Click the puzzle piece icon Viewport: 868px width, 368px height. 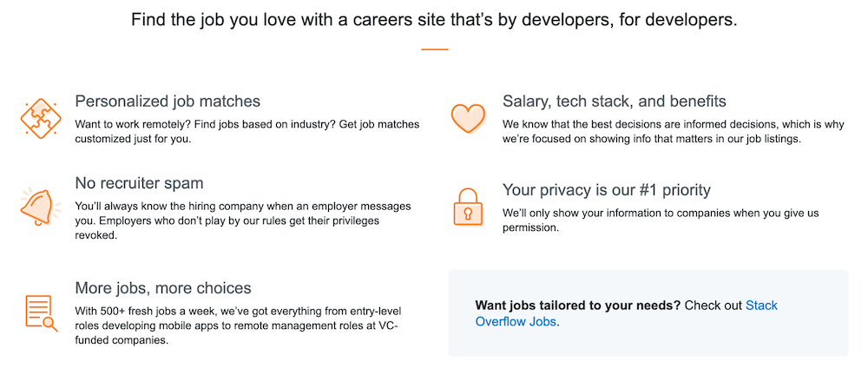coord(39,117)
